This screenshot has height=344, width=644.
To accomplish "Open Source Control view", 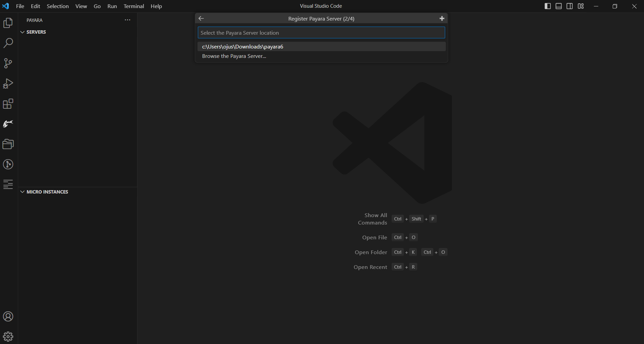I will pyautogui.click(x=8, y=63).
